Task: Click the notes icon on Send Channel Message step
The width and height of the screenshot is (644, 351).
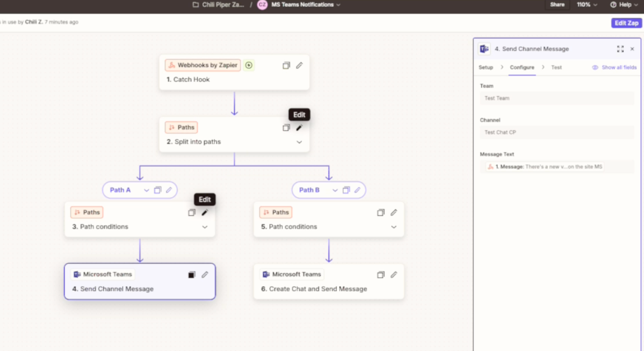Action: click(x=192, y=275)
